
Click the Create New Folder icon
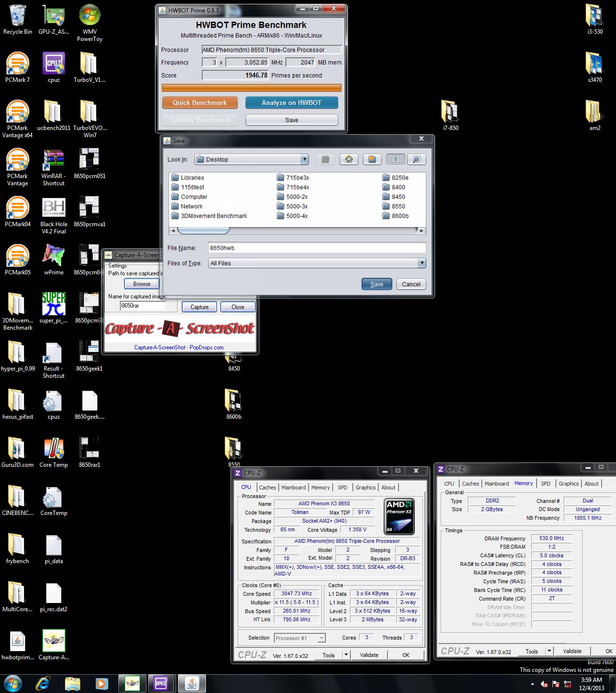[372, 159]
